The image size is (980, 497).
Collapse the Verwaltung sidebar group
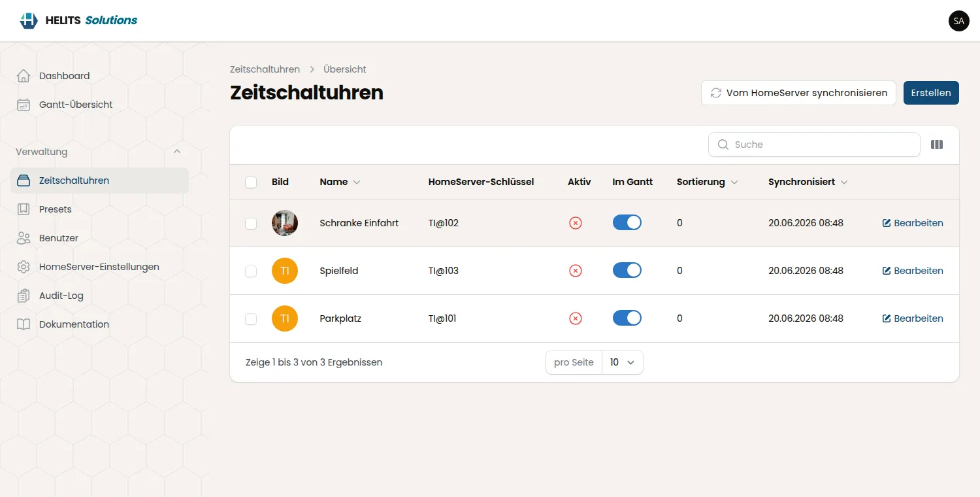(177, 152)
